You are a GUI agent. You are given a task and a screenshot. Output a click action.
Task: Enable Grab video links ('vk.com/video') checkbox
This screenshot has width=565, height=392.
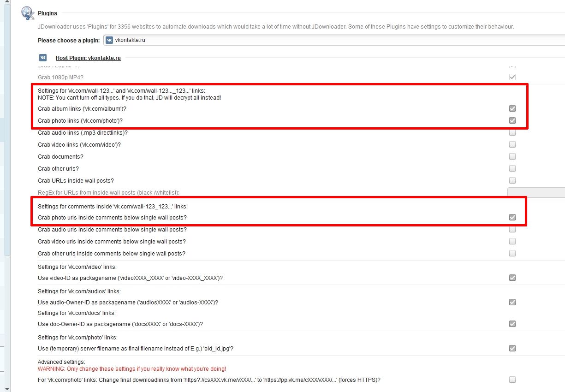tap(512, 144)
